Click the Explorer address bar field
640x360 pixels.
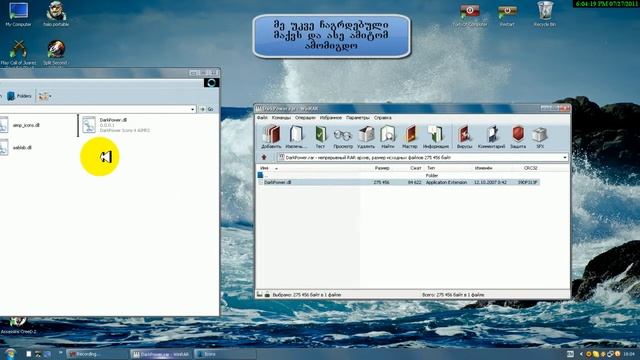[96, 109]
